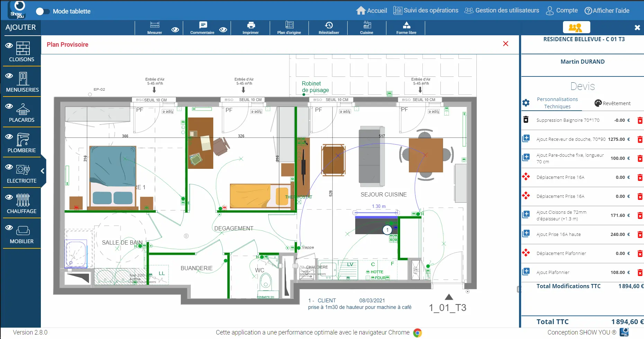Delete Ajout Pare-douche fixe line
Image resolution: width=644 pixels, height=339 pixels.
[640, 158]
